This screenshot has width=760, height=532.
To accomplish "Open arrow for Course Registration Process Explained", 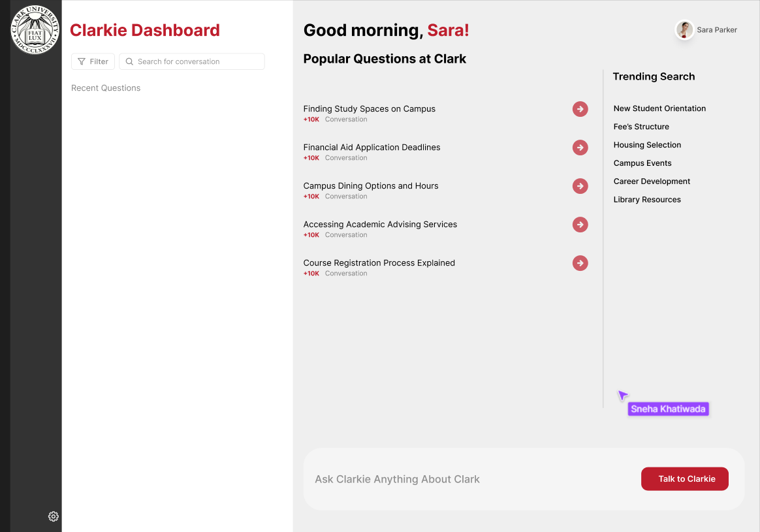I will (580, 263).
